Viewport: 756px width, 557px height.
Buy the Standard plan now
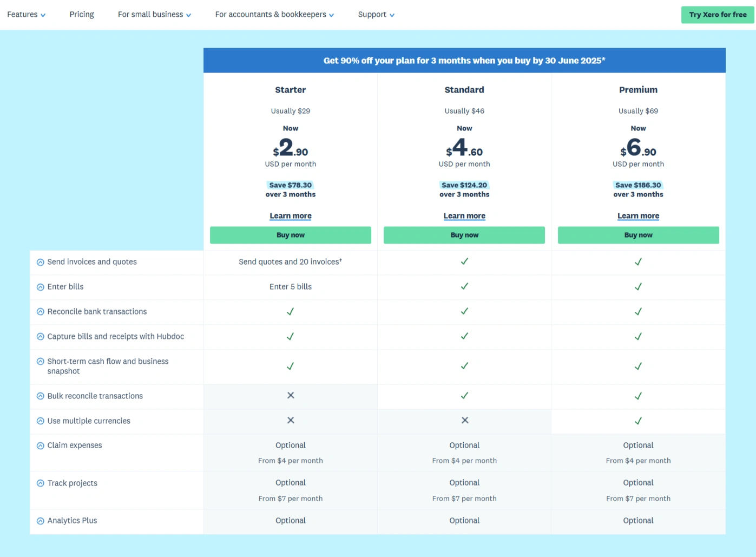[464, 235]
